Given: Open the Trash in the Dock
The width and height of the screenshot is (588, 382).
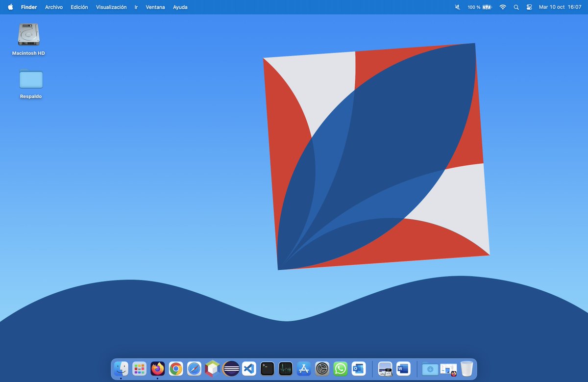Looking at the screenshot, I should pos(467,368).
